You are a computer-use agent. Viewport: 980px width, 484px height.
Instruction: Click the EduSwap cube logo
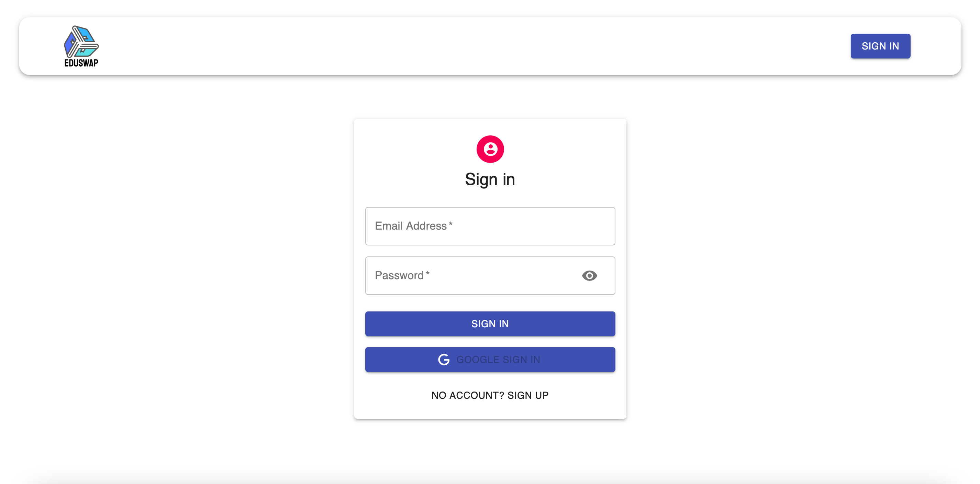click(81, 42)
